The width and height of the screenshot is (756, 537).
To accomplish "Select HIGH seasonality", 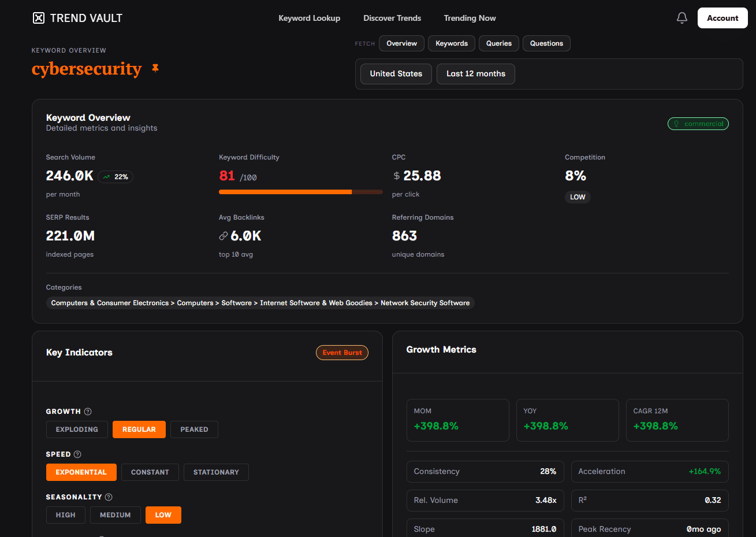I will coord(66,515).
